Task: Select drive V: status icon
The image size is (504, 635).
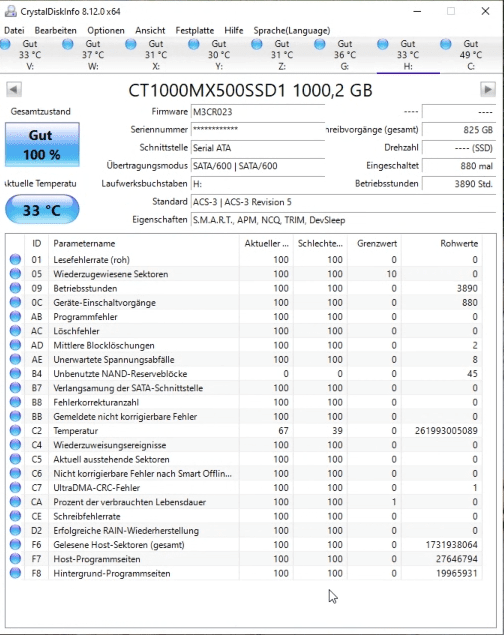Action: coord(5,44)
